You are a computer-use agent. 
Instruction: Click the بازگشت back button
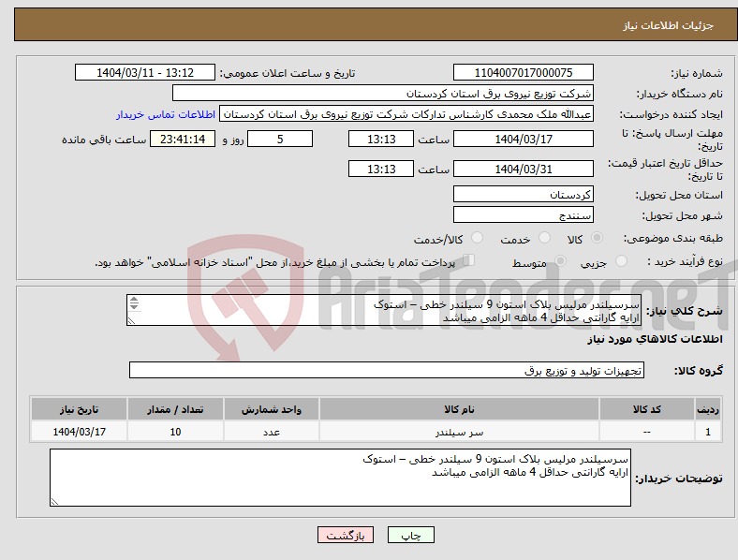pos(346,535)
